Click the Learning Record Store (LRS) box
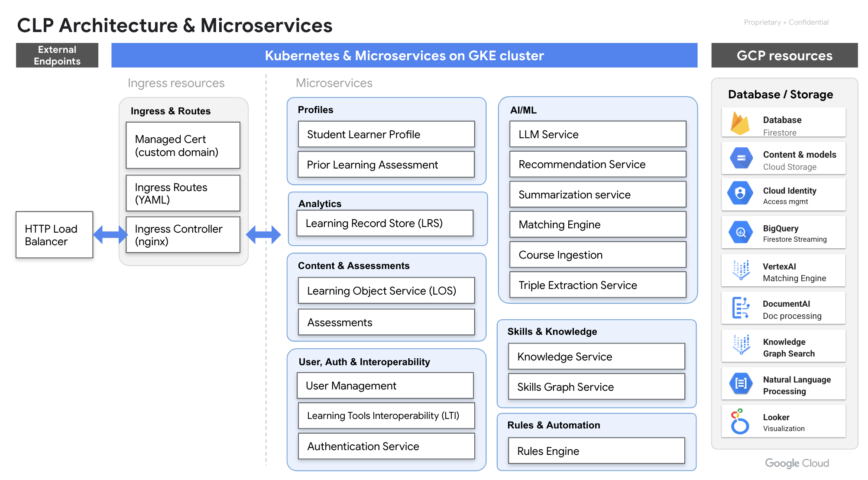 click(385, 223)
